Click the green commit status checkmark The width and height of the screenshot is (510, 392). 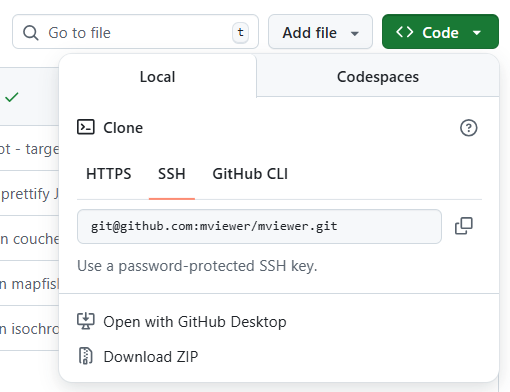point(12,97)
